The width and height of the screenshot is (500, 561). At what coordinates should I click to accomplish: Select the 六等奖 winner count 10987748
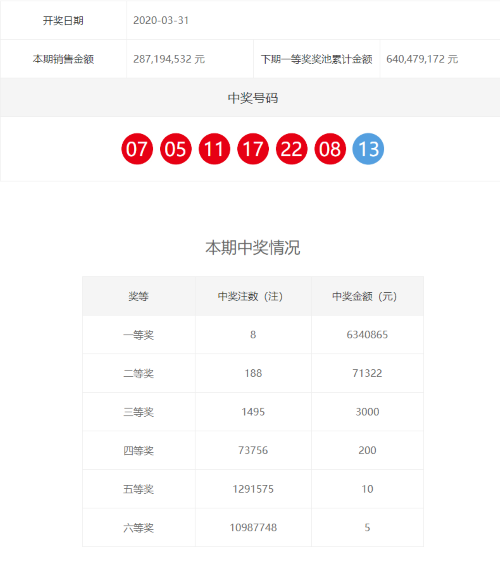click(x=253, y=527)
